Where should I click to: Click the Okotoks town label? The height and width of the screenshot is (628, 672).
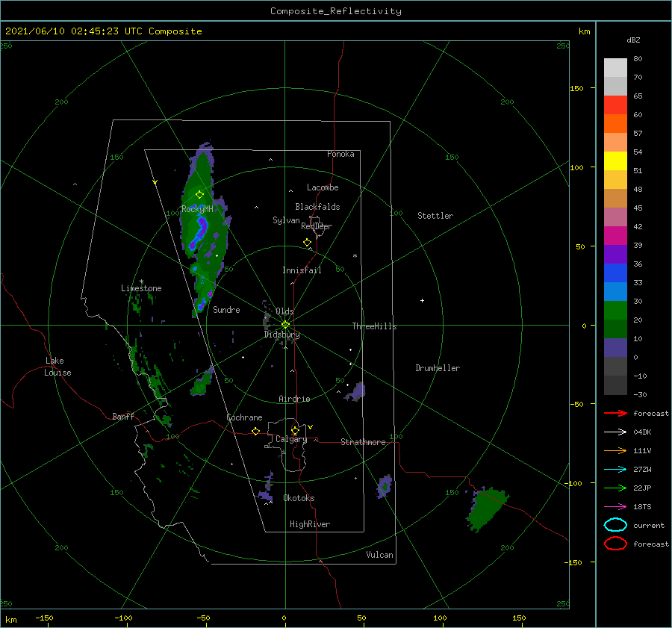(x=299, y=498)
